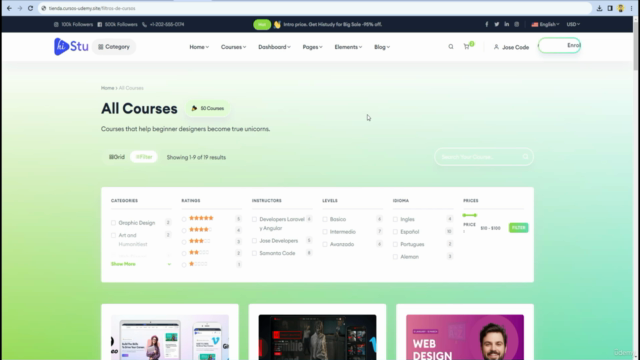The image size is (640, 360).
Task: Click the green Hot badge
Action: 262,24
